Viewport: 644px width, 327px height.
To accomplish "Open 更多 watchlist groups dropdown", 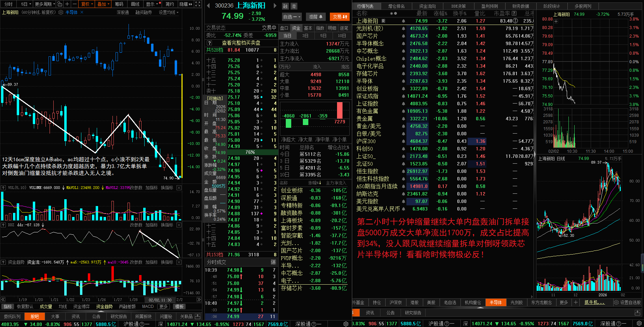I will [564, 302].
